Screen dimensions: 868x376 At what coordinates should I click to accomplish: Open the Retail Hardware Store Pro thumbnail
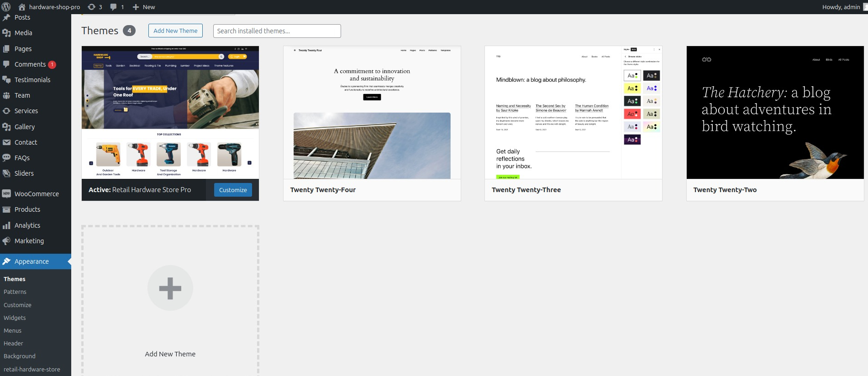point(170,112)
